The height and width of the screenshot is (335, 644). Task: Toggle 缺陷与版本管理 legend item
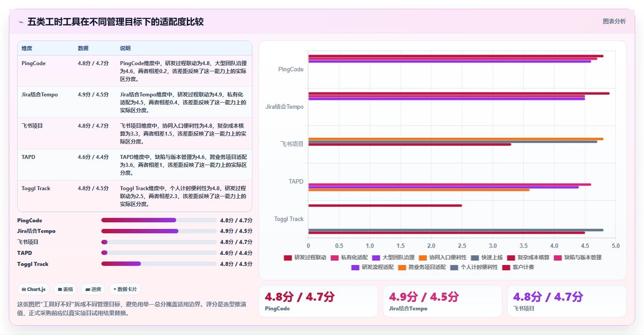coord(577,258)
